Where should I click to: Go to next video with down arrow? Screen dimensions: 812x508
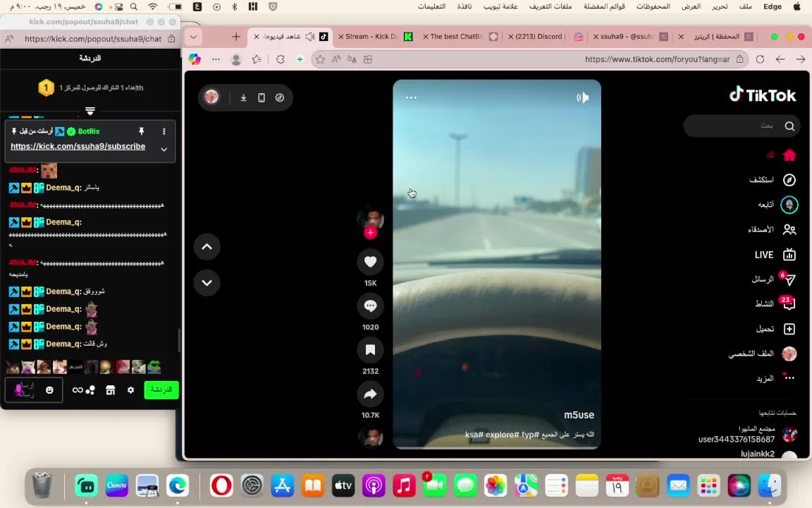click(x=207, y=282)
